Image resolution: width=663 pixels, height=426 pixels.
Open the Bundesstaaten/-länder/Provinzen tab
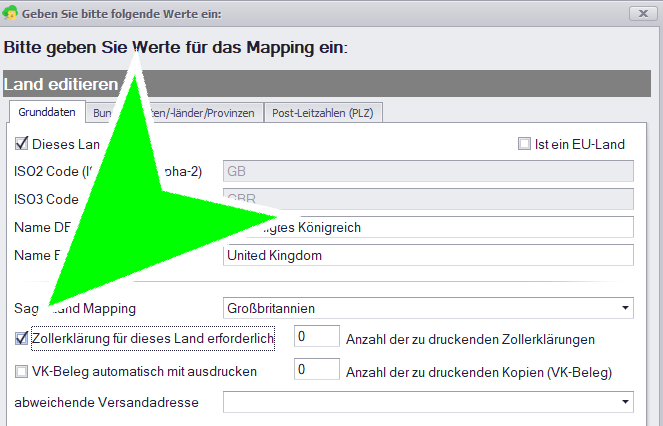pyautogui.click(x=174, y=113)
